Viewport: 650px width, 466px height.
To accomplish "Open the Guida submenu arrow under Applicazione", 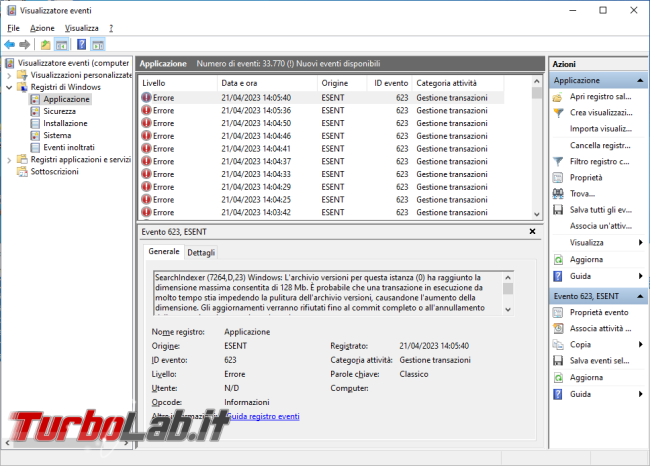I will 641,276.
